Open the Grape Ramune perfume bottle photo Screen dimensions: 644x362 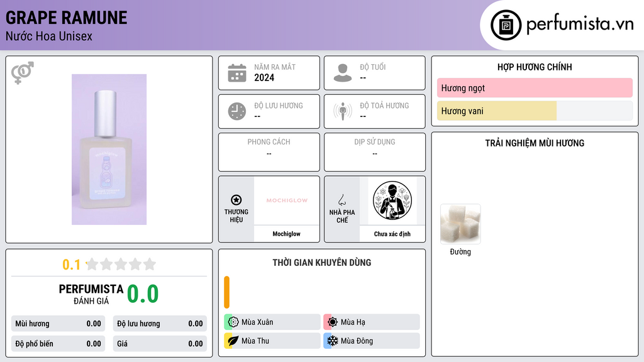[x=109, y=150]
